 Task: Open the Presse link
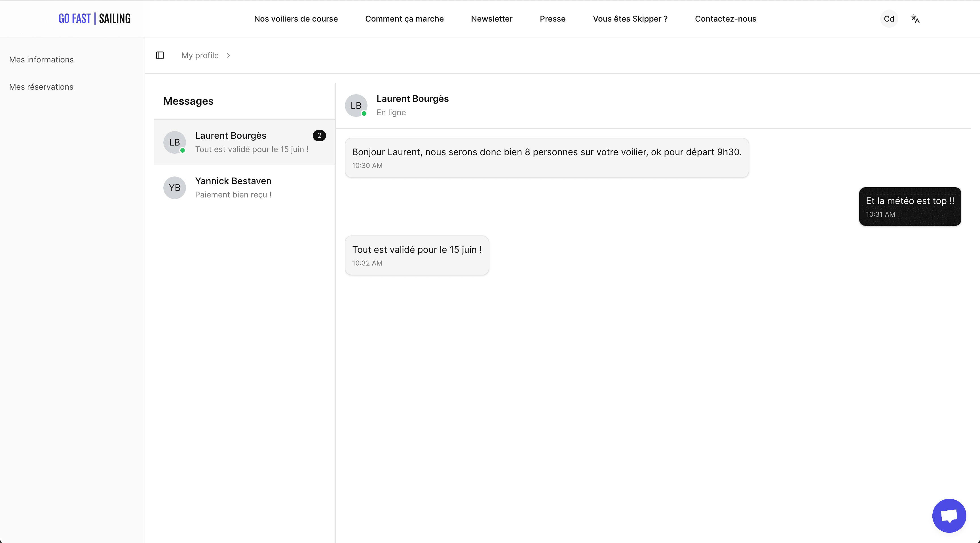point(552,19)
